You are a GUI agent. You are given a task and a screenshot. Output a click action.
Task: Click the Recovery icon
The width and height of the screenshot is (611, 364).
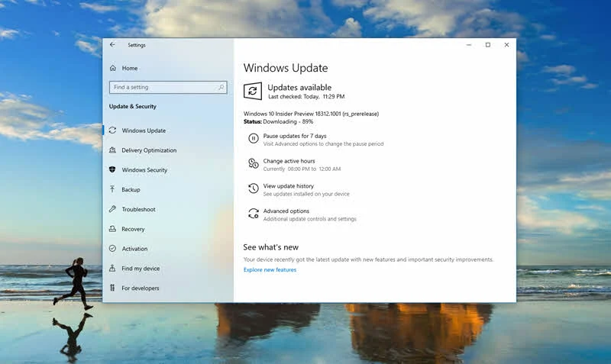point(112,229)
